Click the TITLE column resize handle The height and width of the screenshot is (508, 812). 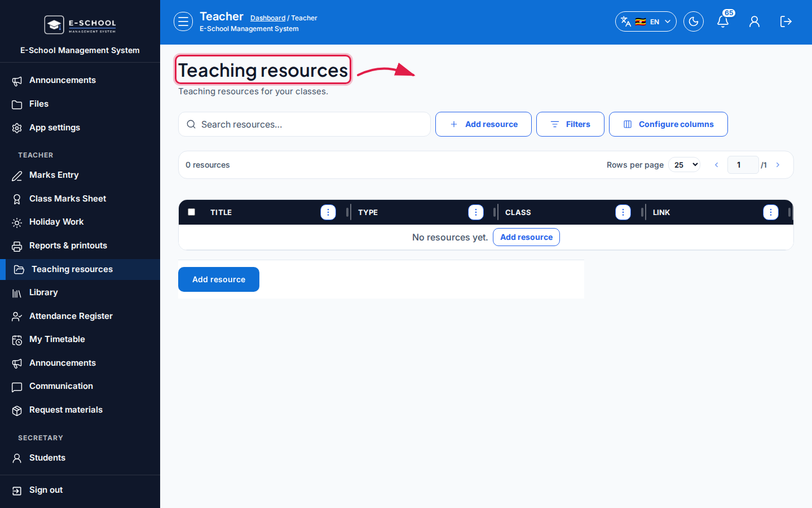click(347, 212)
